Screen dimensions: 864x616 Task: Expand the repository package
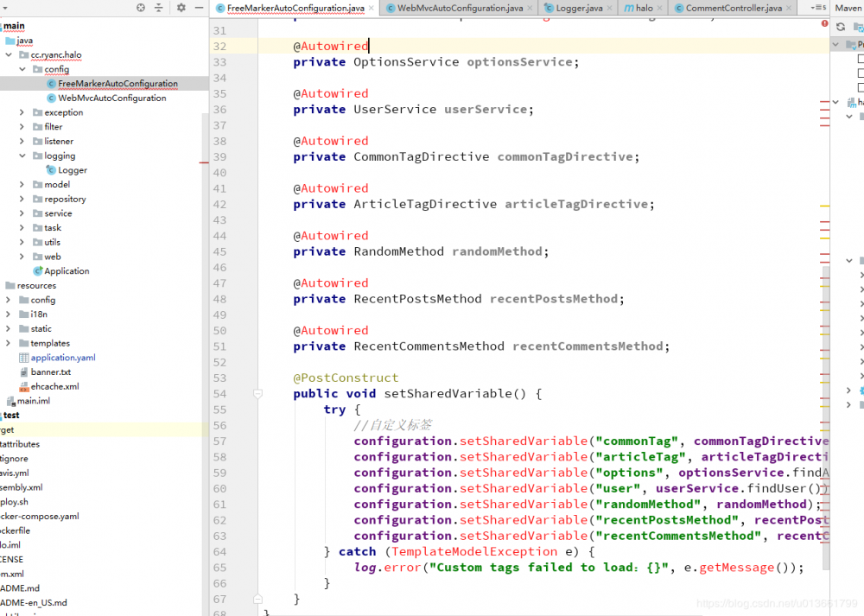coord(22,199)
